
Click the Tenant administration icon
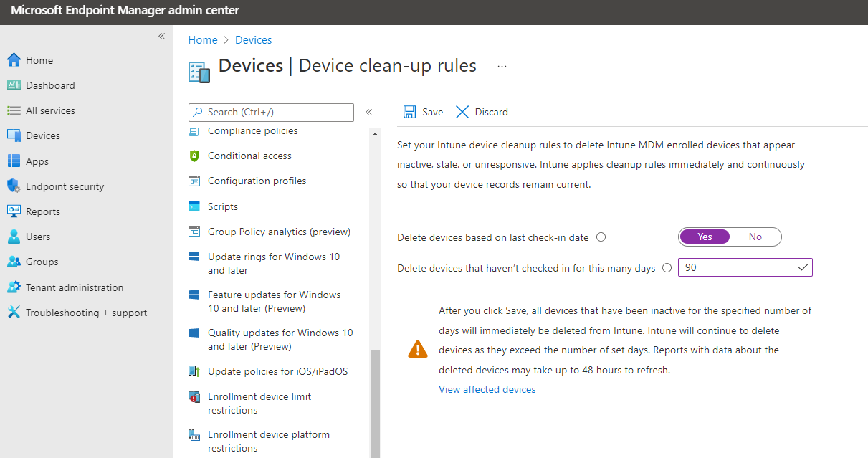point(14,287)
